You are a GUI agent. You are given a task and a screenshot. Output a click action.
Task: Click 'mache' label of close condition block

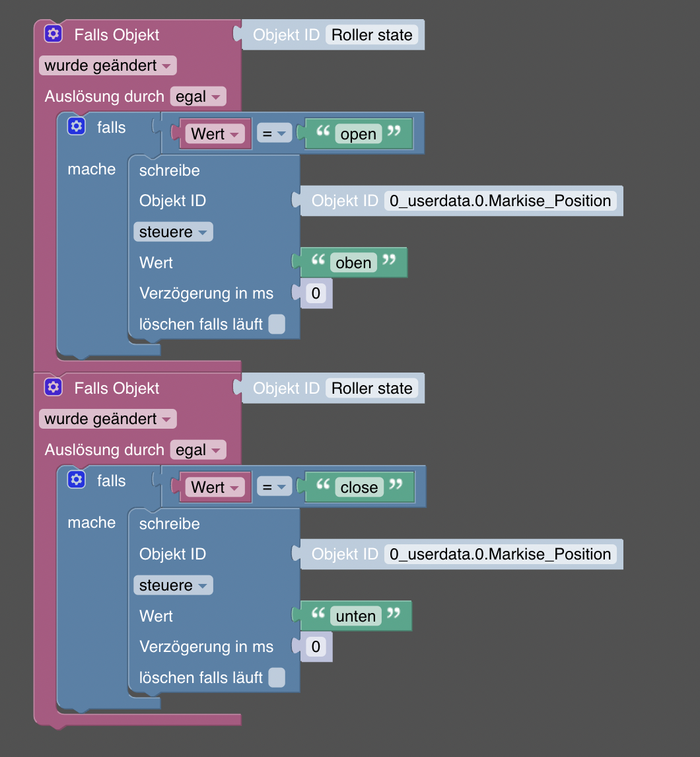[92, 523]
